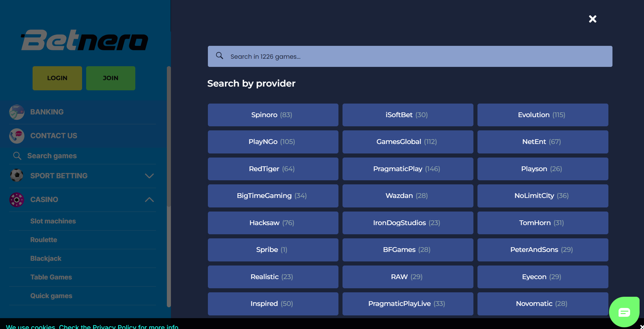The image size is (644, 329).
Task: Choose PragmaticPlay (146) provider
Action: (408, 169)
